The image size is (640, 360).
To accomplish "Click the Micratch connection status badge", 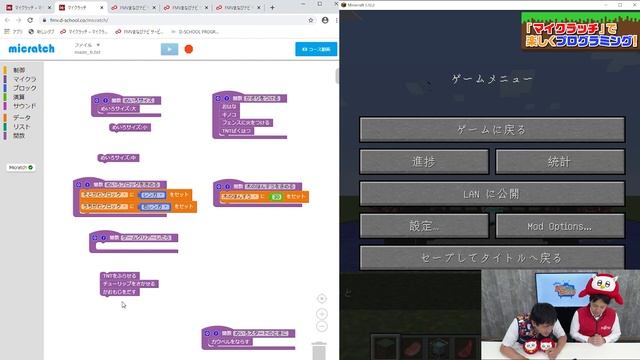I will [21, 167].
